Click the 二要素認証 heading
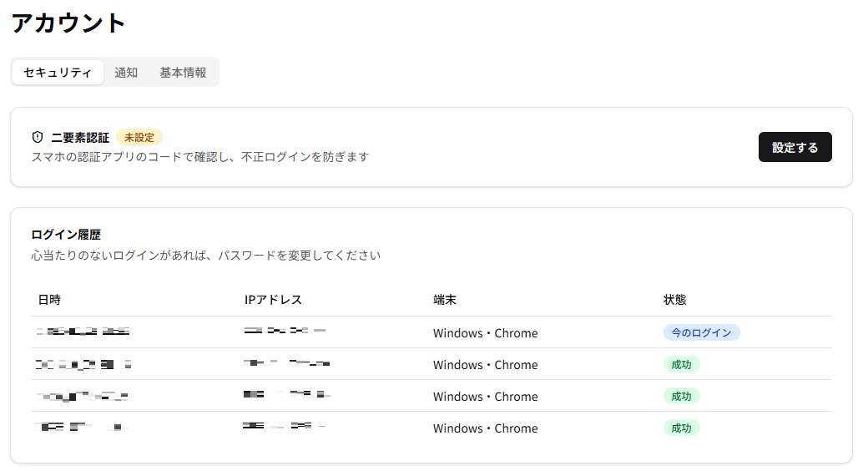This screenshot has width=868, height=471. [x=80, y=138]
